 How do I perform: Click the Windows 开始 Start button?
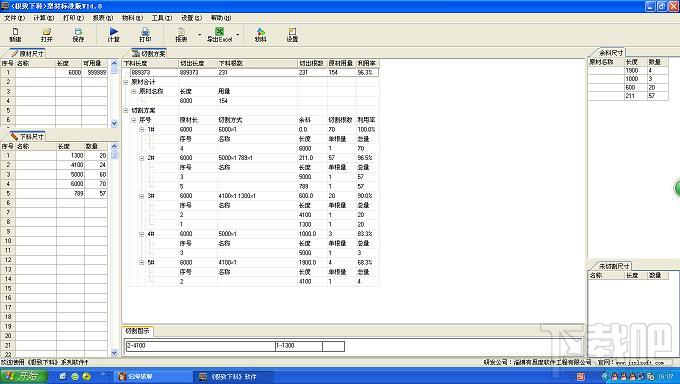(24, 376)
